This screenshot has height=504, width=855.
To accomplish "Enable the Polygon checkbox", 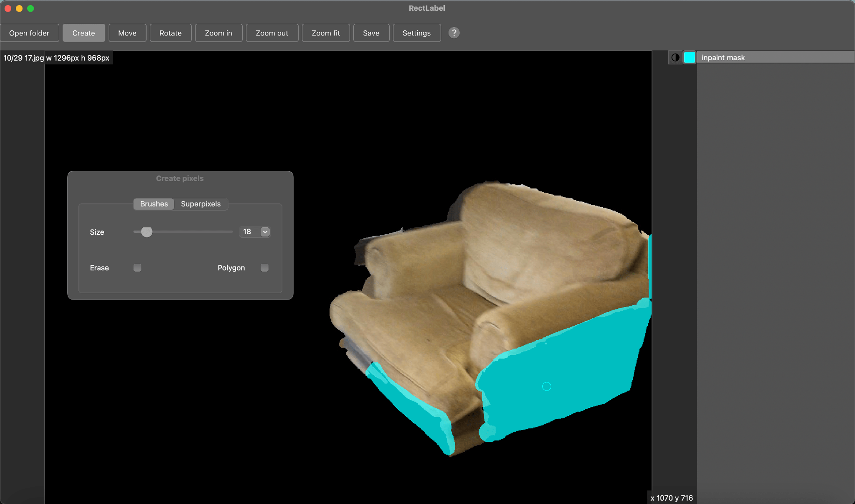I will pyautogui.click(x=265, y=268).
